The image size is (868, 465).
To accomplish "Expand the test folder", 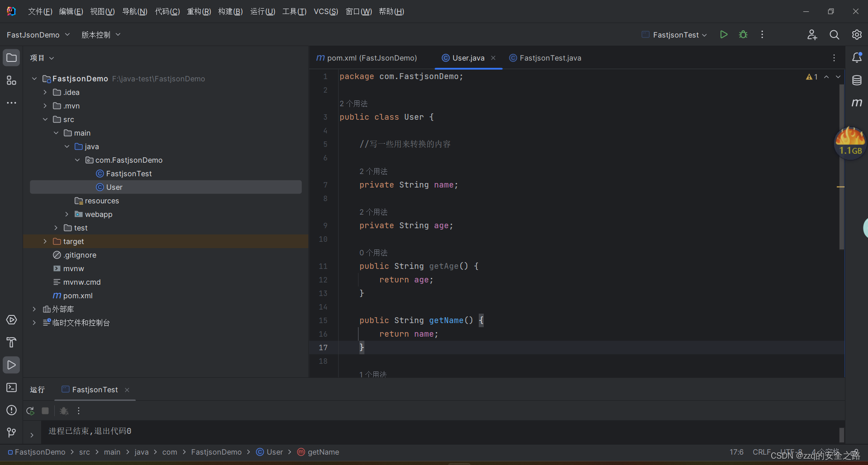I will point(56,228).
